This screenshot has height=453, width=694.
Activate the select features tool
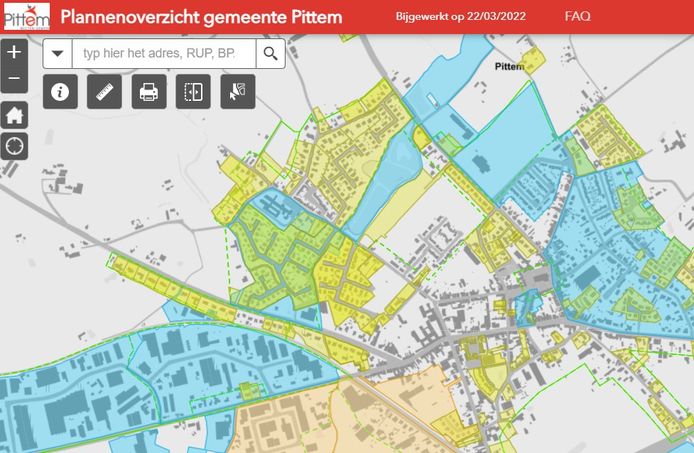238,92
